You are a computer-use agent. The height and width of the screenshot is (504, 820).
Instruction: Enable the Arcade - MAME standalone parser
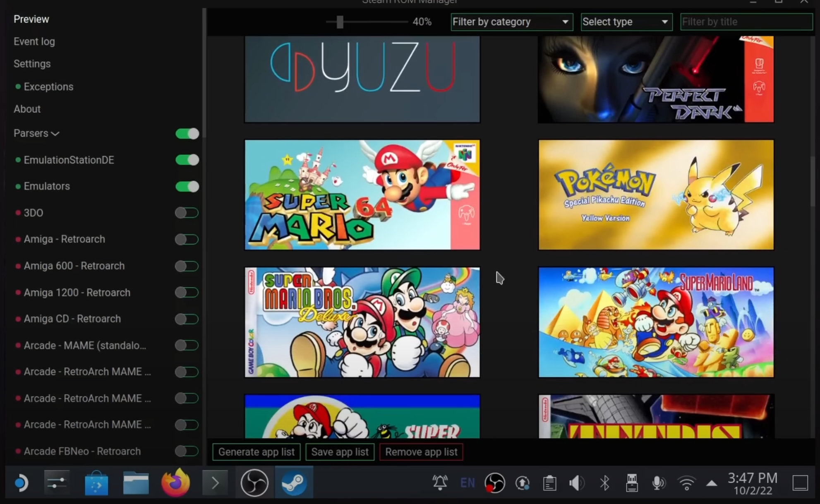pyautogui.click(x=187, y=346)
